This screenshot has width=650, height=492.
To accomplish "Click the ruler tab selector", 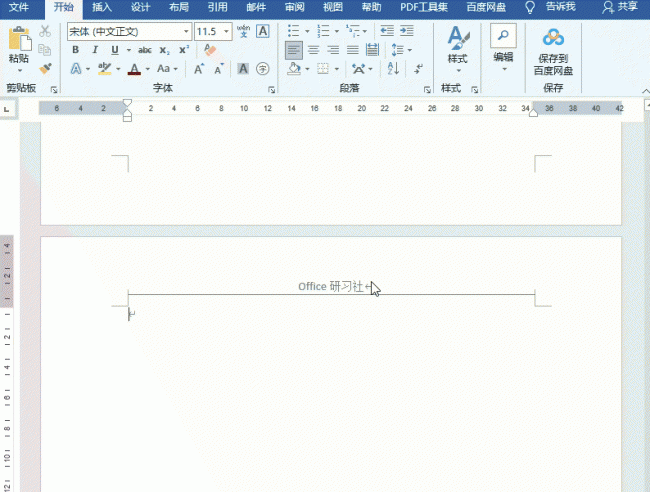I will point(6,109).
